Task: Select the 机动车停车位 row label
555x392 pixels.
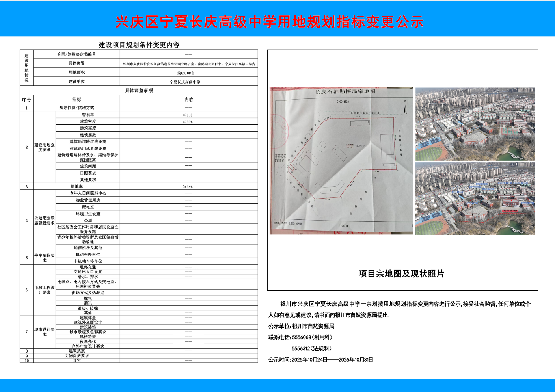Action: coord(88,255)
